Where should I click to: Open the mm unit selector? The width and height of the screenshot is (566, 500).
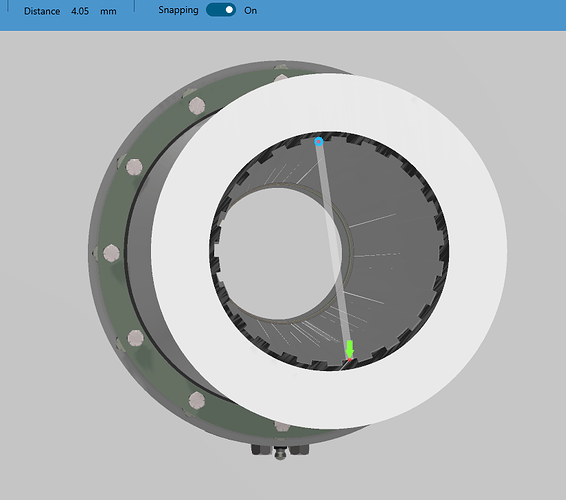pos(108,12)
